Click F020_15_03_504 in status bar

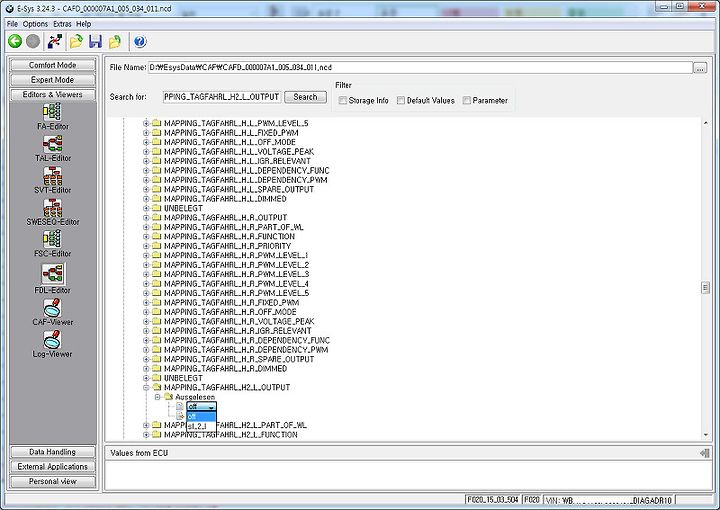click(x=493, y=500)
